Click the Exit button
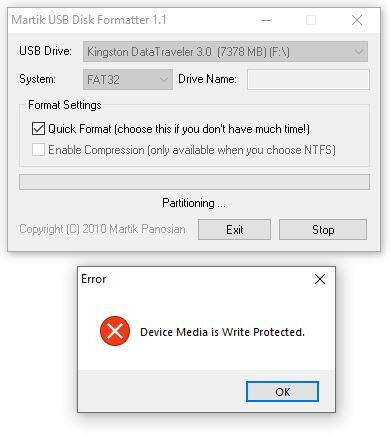 click(234, 230)
